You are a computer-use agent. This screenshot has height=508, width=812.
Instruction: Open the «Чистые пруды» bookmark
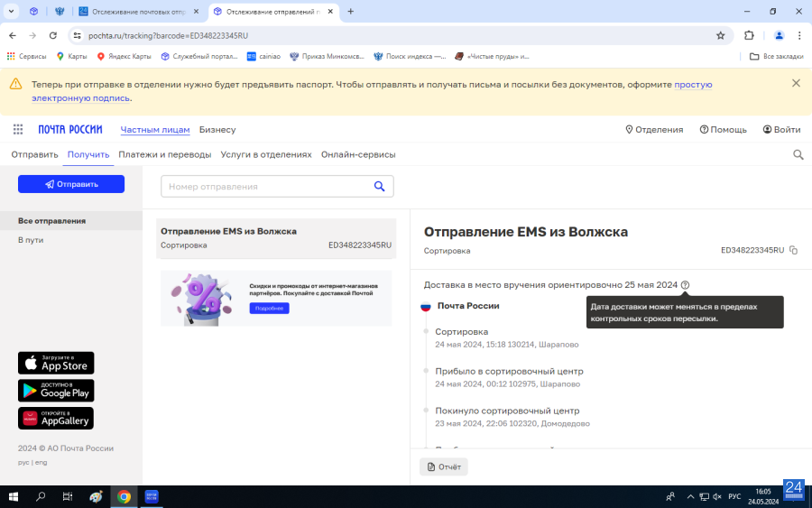pos(492,57)
